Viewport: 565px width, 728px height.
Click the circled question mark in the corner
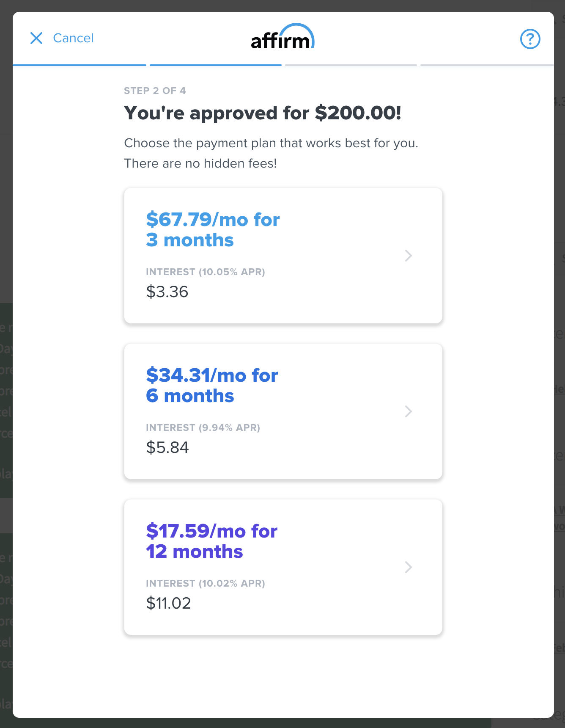pos(530,39)
